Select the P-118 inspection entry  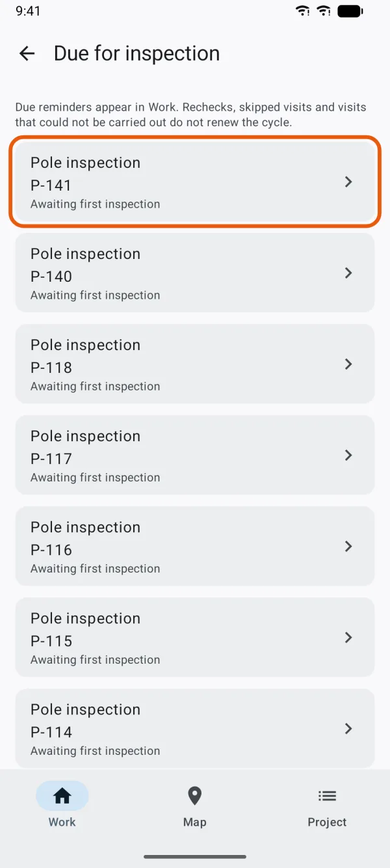coord(195,364)
